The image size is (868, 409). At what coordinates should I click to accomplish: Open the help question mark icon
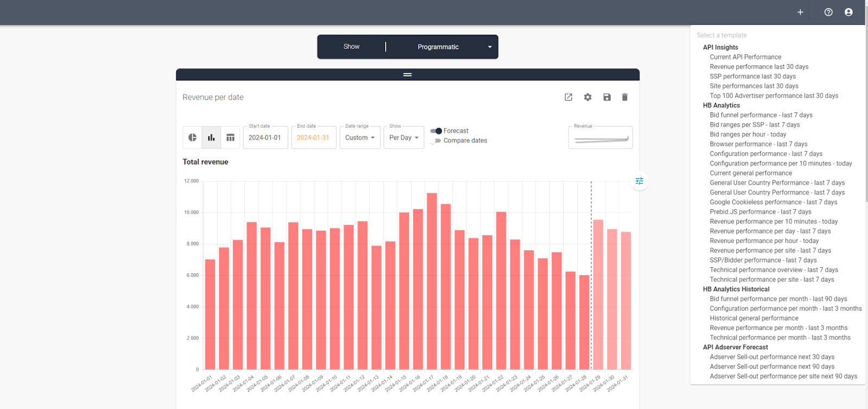[828, 12]
